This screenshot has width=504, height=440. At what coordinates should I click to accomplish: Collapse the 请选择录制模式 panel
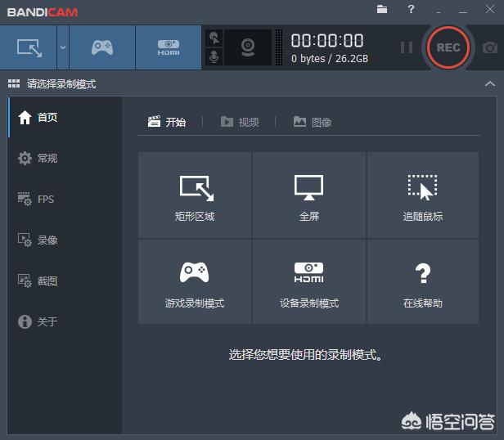pyautogui.click(x=490, y=84)
